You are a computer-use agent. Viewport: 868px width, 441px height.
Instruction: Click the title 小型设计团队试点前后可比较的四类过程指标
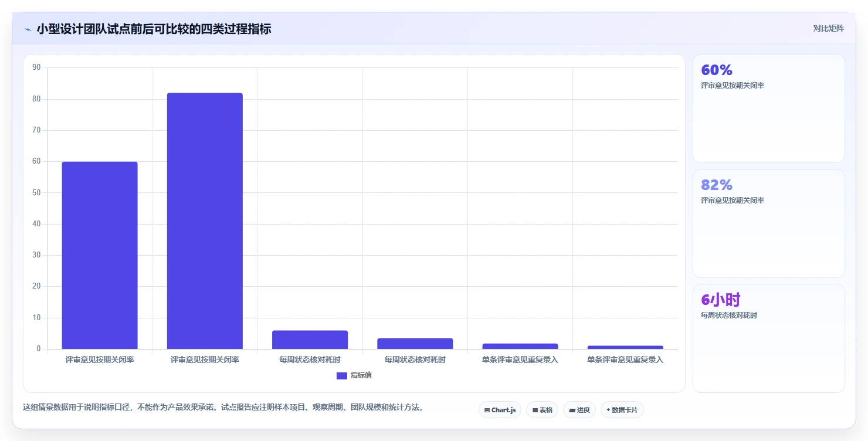(154, 29)
